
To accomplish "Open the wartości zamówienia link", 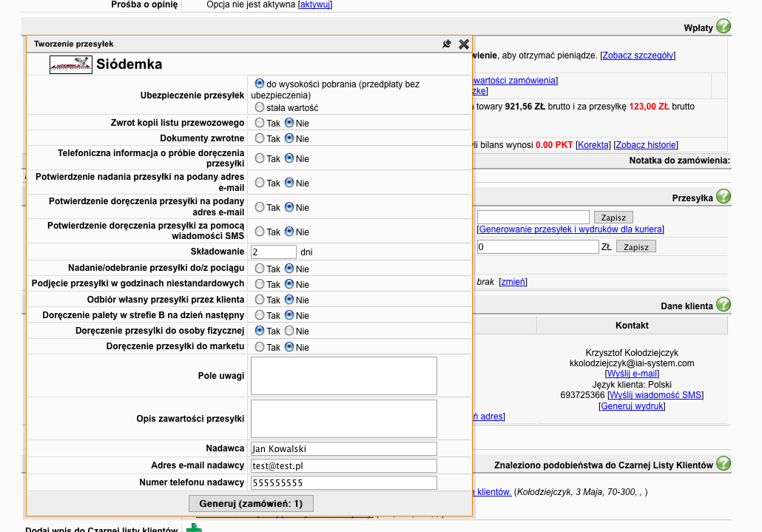I will [514, 81].
